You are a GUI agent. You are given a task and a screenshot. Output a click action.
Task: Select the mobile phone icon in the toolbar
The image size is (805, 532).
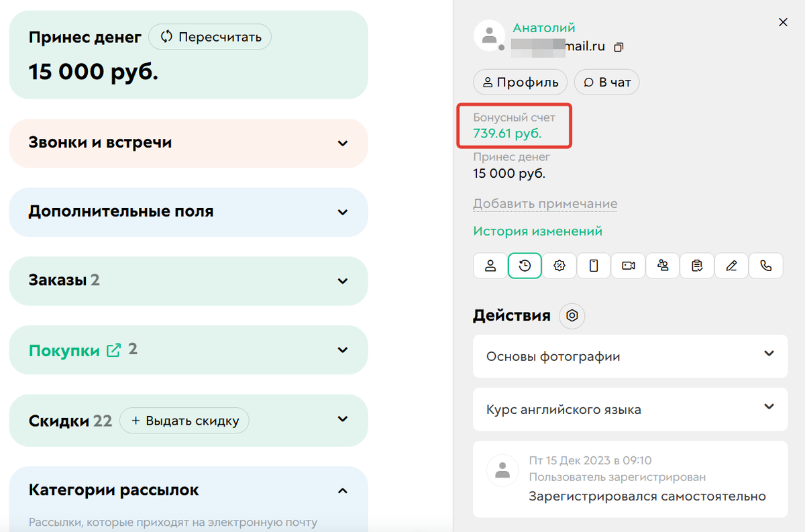594,266
